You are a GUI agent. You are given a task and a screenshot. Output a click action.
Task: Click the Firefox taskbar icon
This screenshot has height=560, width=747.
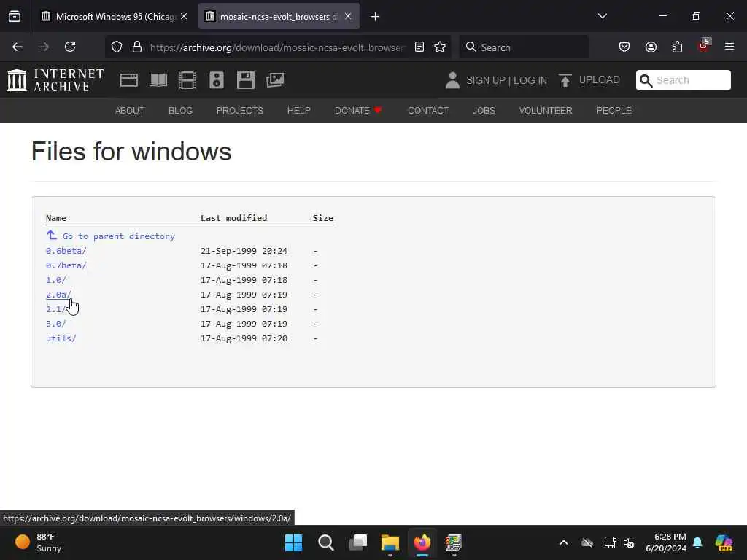pyautogui.click(x=422, y=542)
